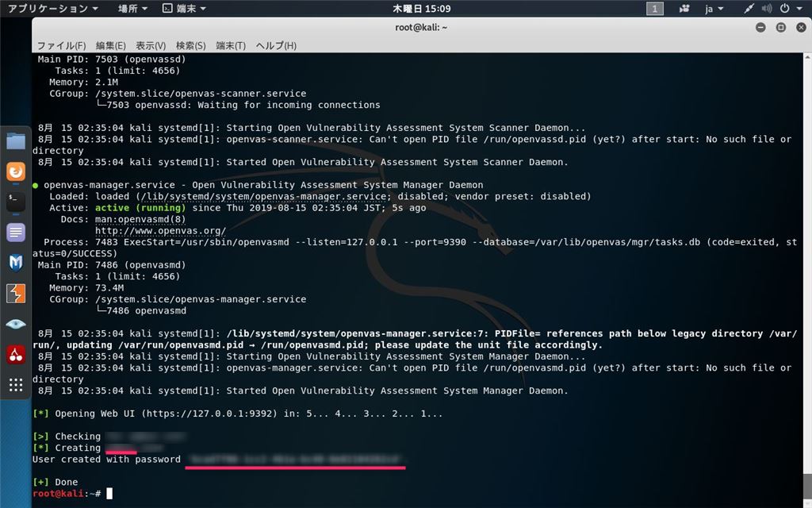Image resolution: width=812 pixels, height=508 pixels.
Task: Open the ヘルプ(H) menu
Action: (x=276, y=45)
